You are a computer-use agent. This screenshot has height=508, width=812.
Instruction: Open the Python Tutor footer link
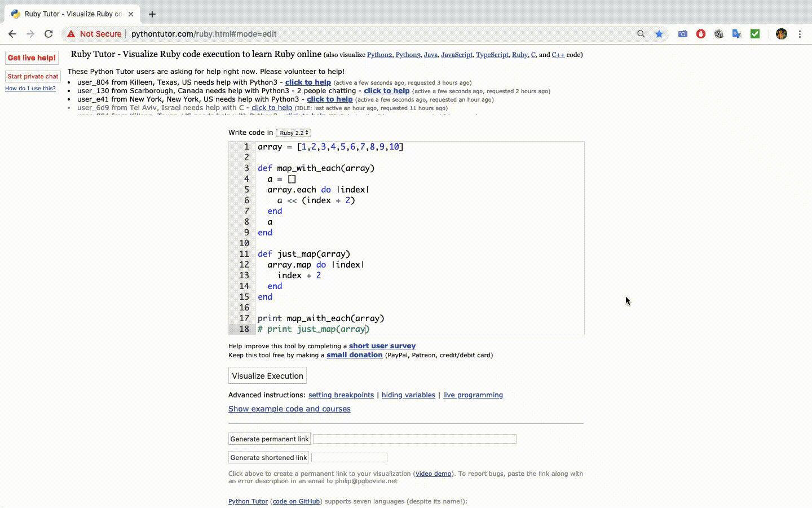[248, 501]
